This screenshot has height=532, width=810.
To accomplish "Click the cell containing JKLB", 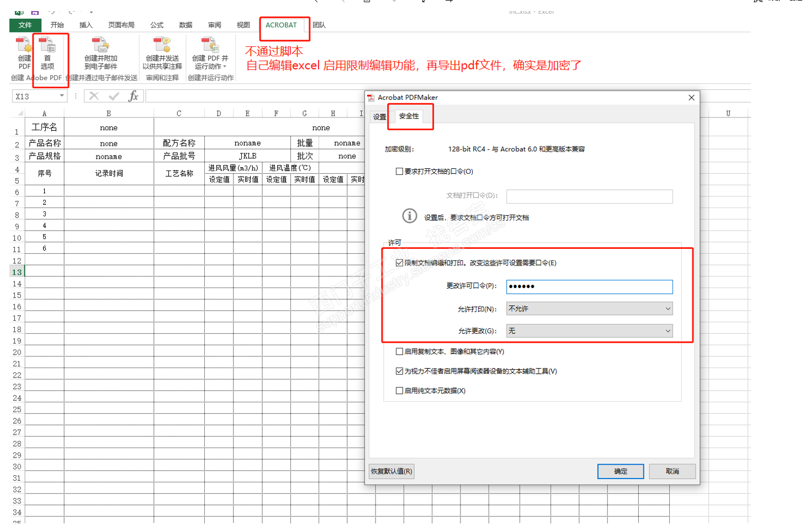I will 247,156.
